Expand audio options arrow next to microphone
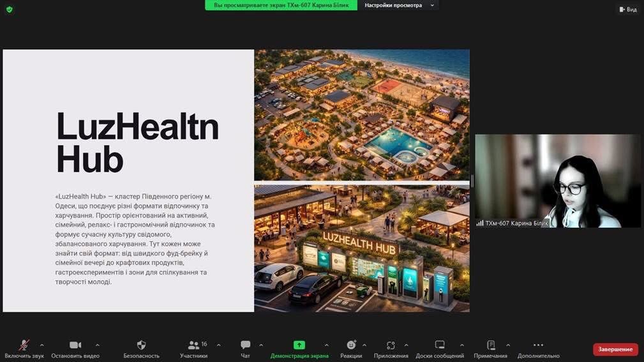 click(x=42, y=345)
